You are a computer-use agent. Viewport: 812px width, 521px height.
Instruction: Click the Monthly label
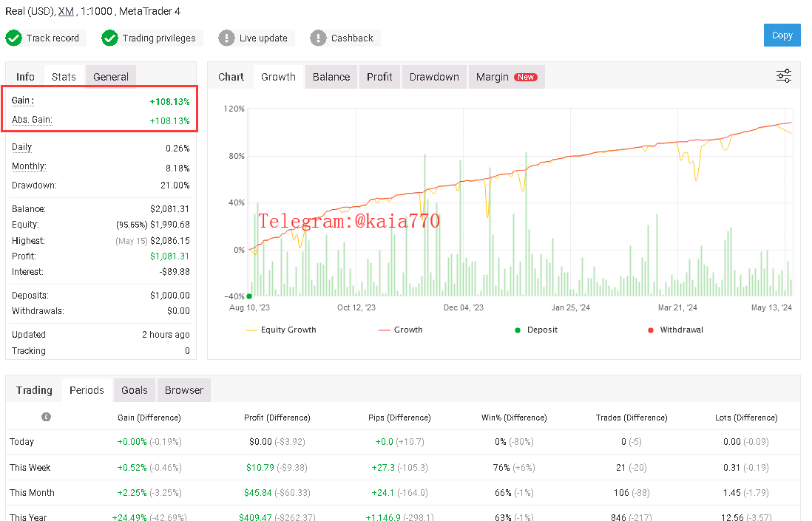(x=29, y=166)
